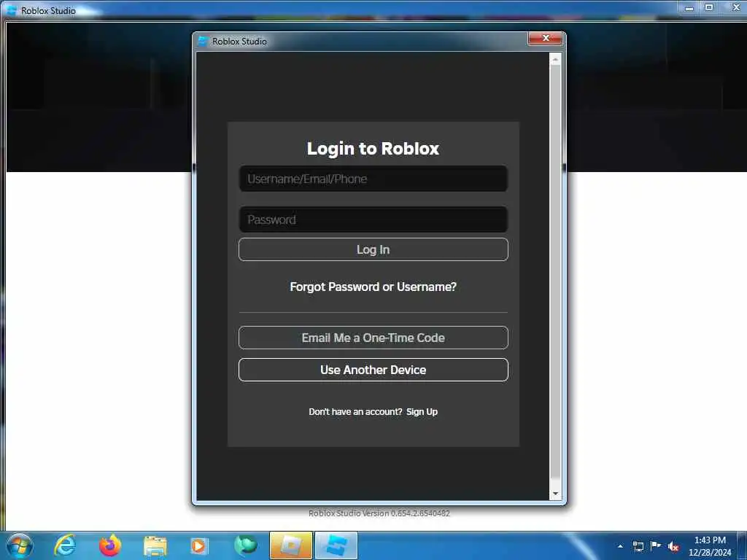
Task: Launch Firefox from the taskbar
Action: tap(110, 545)
